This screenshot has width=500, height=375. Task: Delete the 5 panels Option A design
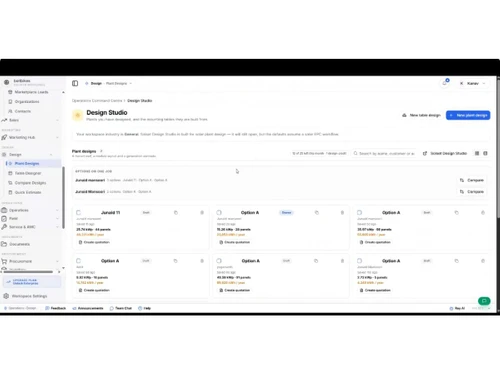point(483,261)
